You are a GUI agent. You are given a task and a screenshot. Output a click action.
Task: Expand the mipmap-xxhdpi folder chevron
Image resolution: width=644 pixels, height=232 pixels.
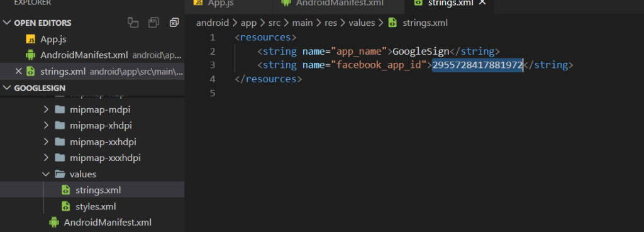(x=46, y=142)
